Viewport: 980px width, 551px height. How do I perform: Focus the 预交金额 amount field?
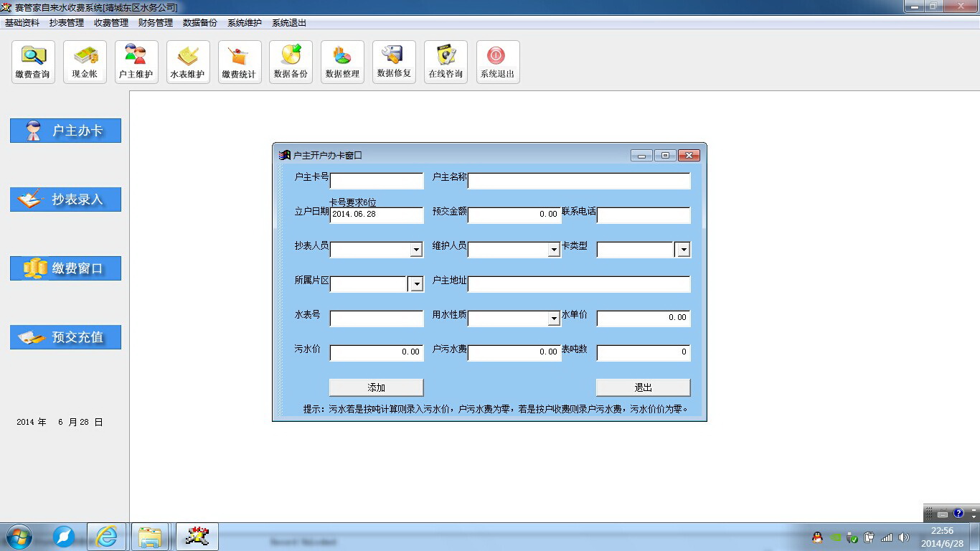514,215
